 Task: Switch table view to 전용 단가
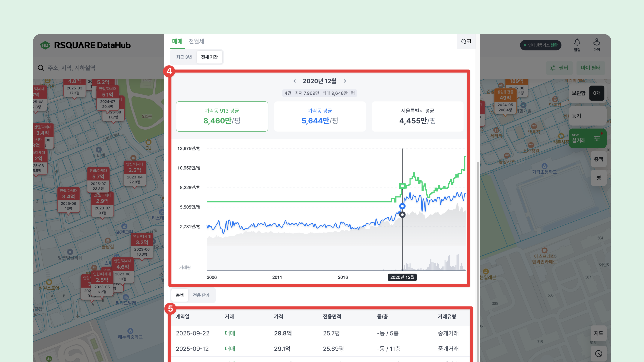(x=201, y=295)
